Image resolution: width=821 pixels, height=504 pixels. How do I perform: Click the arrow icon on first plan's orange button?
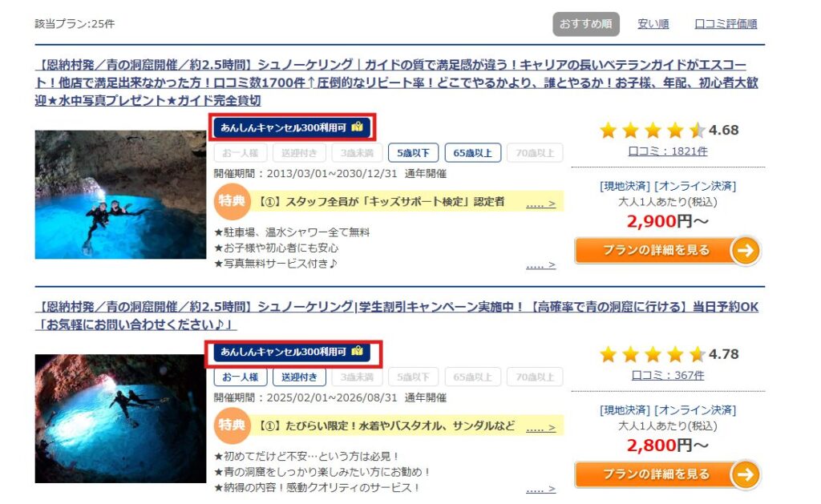[745, 251]
